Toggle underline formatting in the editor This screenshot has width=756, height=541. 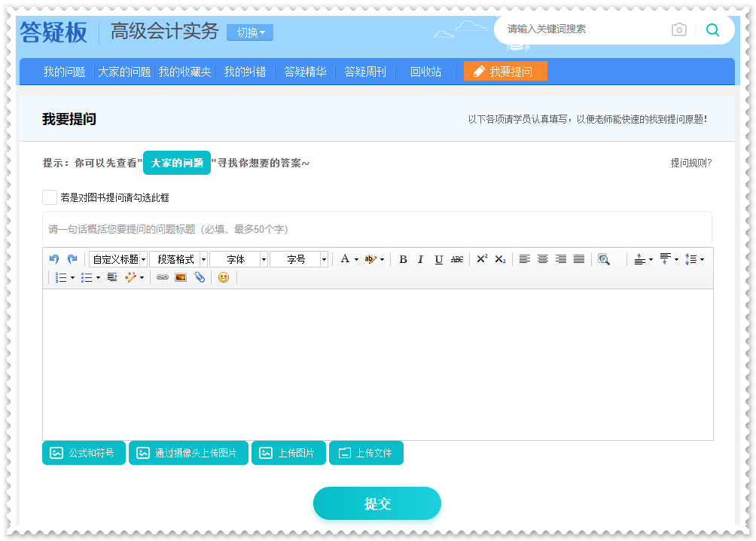coord(439,259)
